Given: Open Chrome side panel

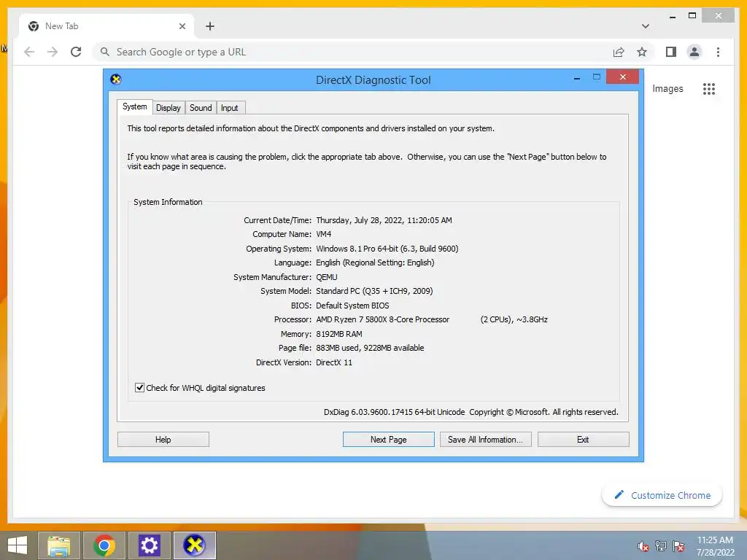Looking at the screenshot, I should point(671,52).
